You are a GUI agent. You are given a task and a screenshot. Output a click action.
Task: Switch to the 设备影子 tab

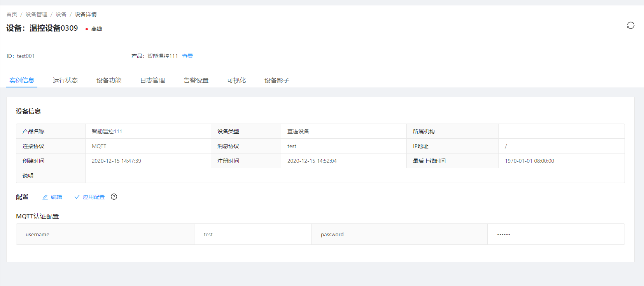pos(277,80)
